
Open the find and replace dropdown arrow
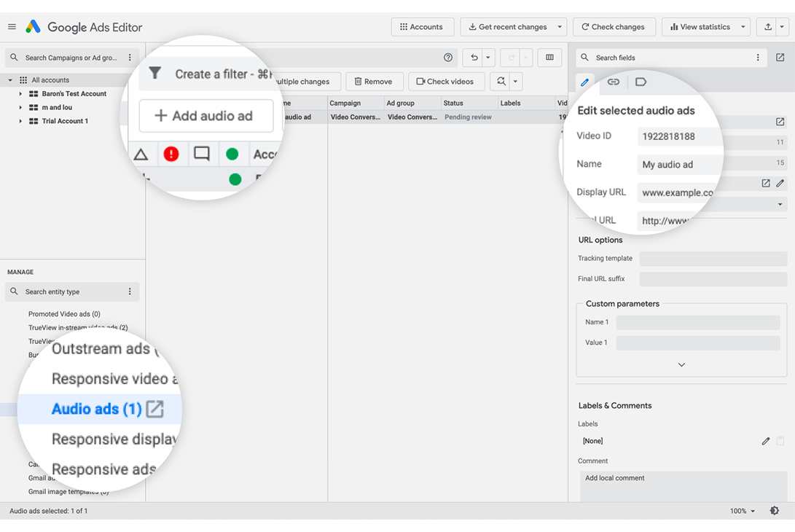pos(516,82)
